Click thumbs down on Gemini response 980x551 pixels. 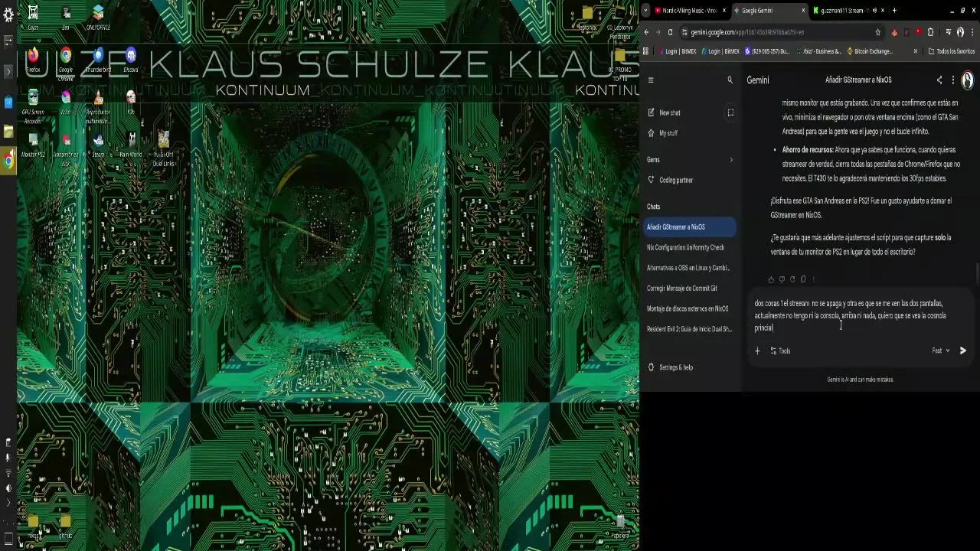tap(782, 279)
